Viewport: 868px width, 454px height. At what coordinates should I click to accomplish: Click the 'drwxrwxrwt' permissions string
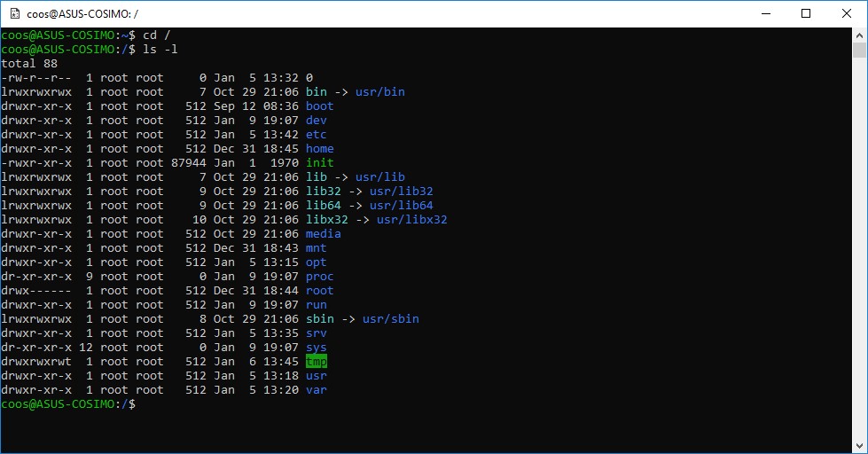click(x=36, y=362)
